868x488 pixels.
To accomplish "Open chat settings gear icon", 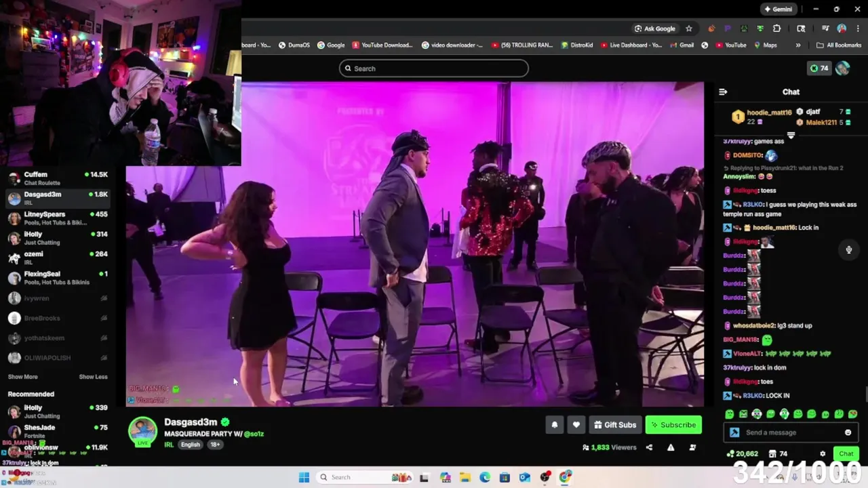I will 823,453.
